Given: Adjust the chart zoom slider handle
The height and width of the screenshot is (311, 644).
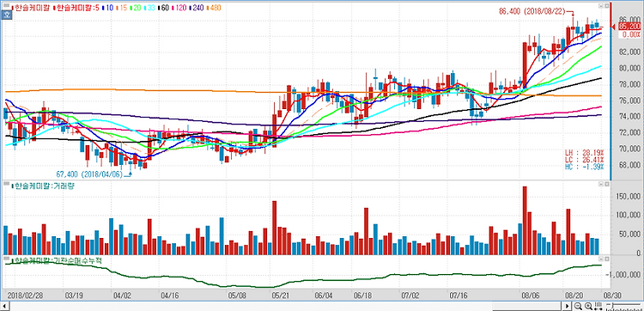Looking at the screenshot, I should (613, 305).
